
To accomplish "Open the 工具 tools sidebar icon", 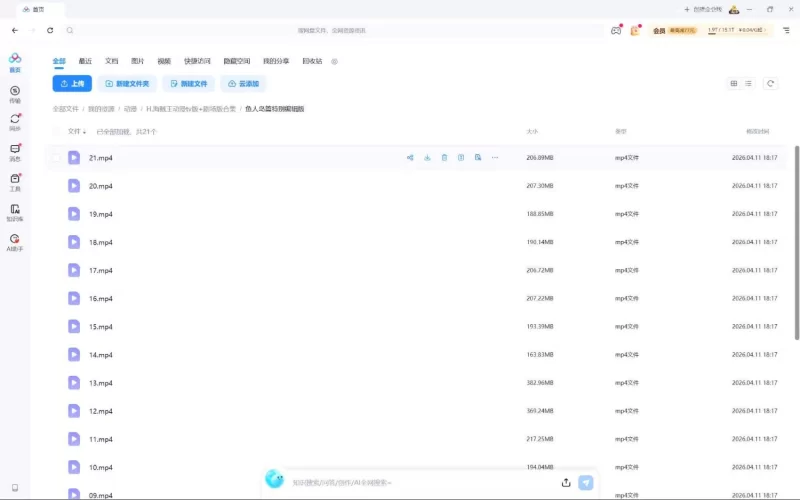I will (15, 183).
